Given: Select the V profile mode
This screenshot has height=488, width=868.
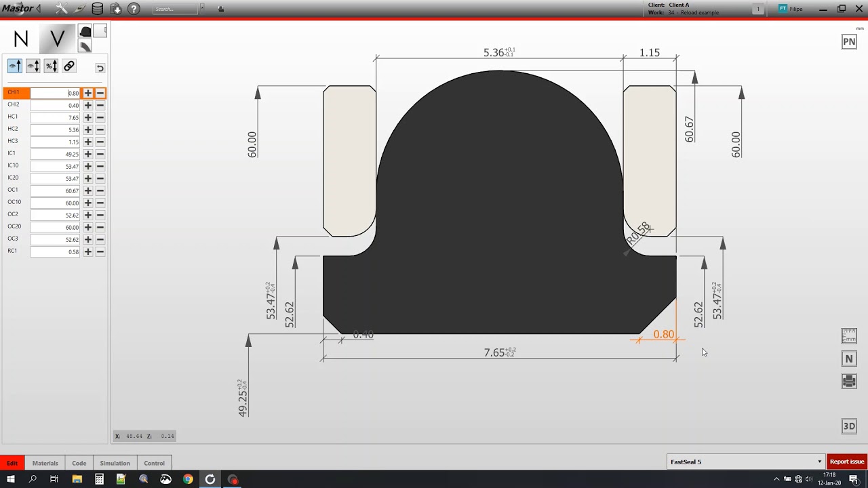Looking at the screenshot, I should [x=58, y=39].
